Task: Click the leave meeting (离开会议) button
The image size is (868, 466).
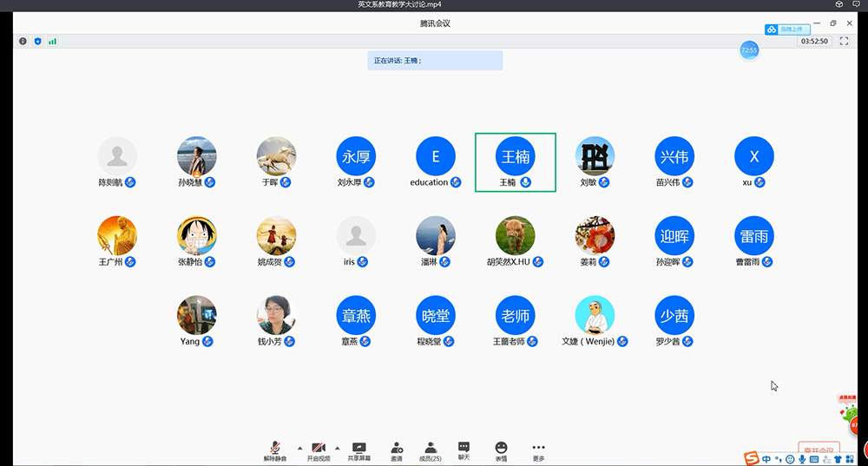Action: [x=819, y=450]
